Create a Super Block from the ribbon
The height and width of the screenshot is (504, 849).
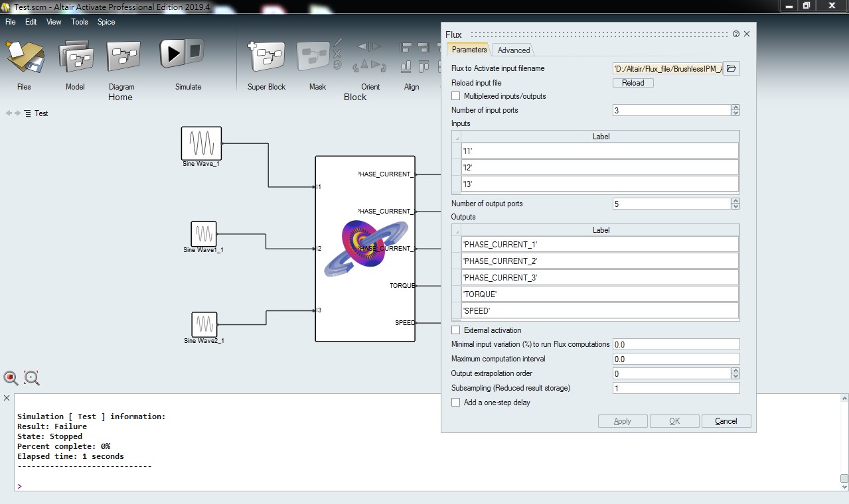pyautogui.click(x=266, y=57)
